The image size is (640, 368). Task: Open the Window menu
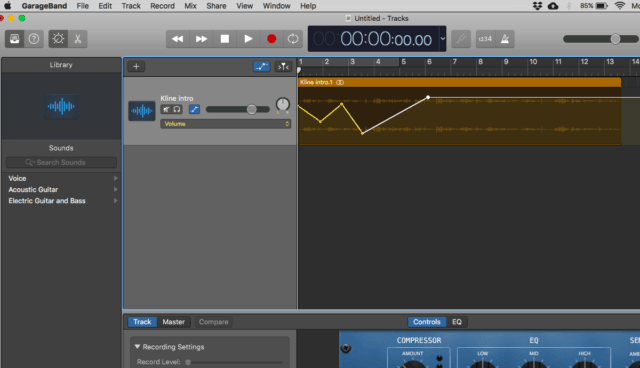click(276, 6)
